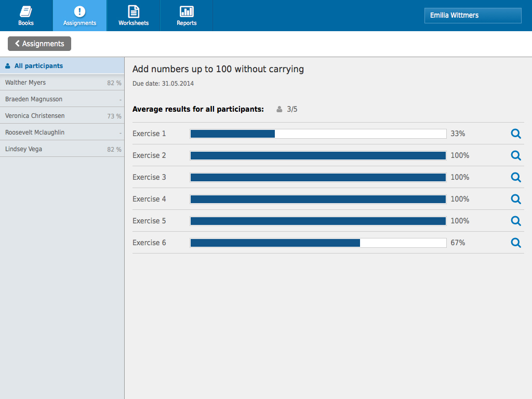Image resolution: width=532 pixels, height=399 pixels.
Task: Switch to the Worksheets tab
Action: click(134, 16)
